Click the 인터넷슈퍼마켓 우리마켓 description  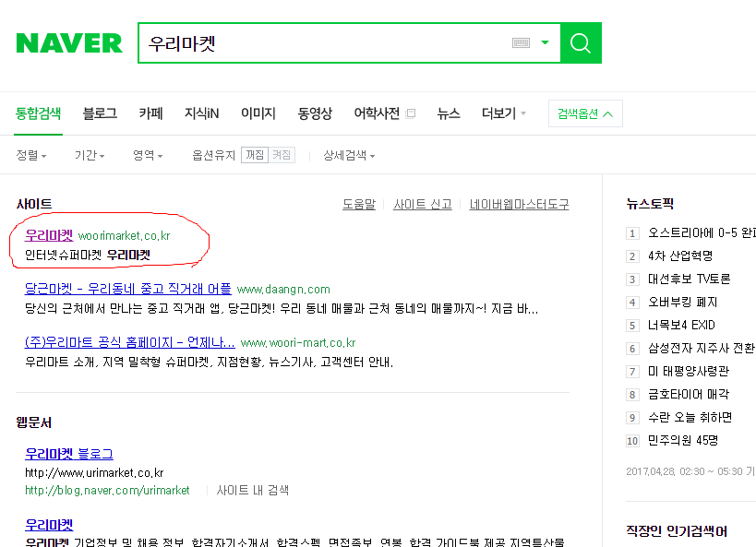(88, 255)
